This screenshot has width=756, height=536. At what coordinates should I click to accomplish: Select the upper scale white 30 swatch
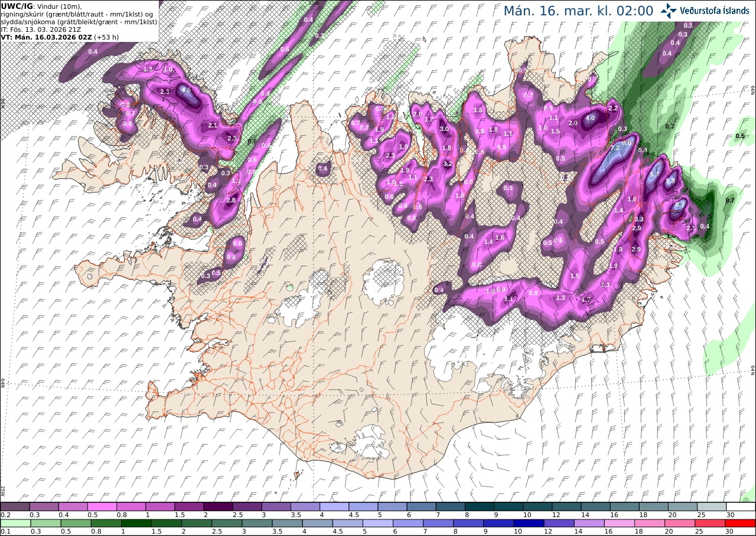point(741,506)
